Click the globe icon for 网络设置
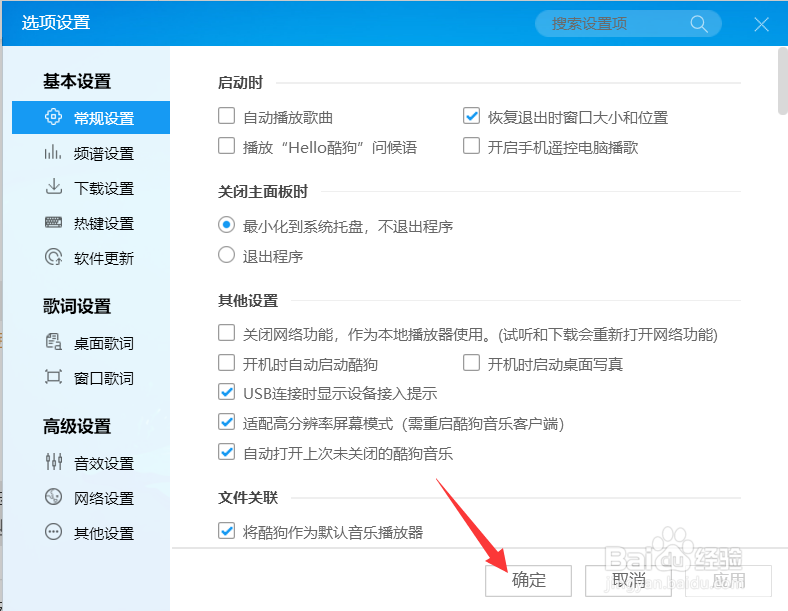The height and width of the screenshot is (611, 788). tap(53, 497)
